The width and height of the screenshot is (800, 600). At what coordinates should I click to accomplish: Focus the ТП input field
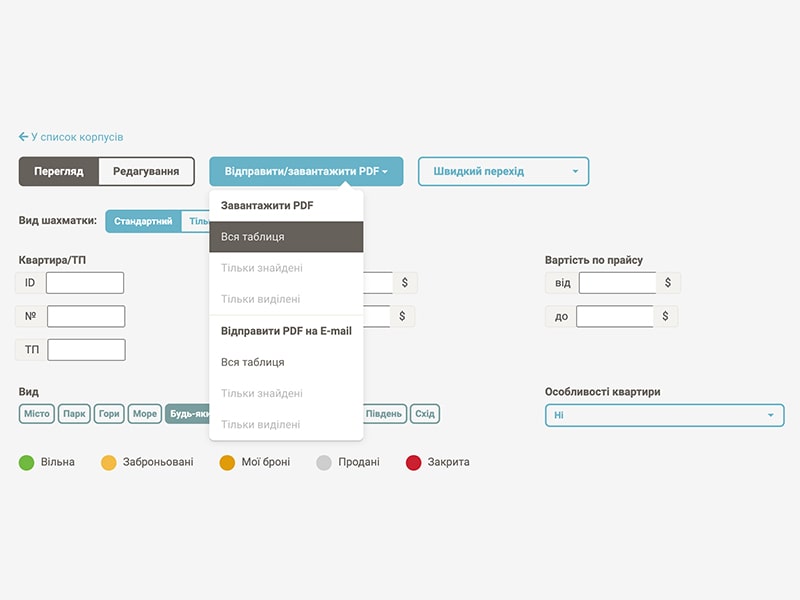coord(86,350)
